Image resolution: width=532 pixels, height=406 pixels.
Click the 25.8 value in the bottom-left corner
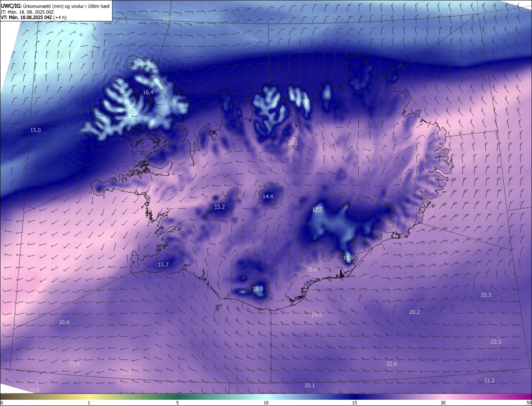(34, 391)
